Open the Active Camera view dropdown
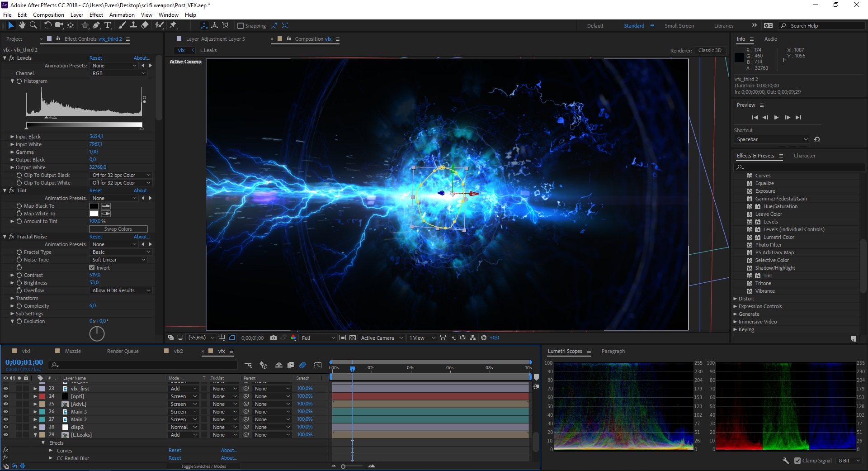 382,338
